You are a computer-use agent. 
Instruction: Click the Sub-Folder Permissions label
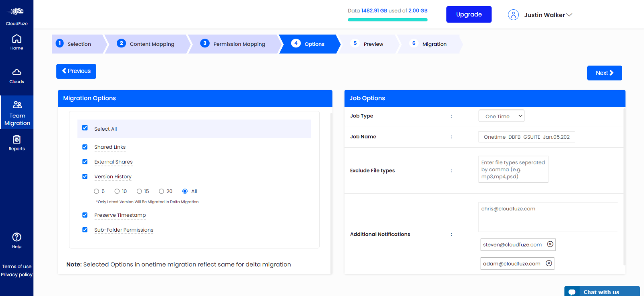(x=124, y=230)
